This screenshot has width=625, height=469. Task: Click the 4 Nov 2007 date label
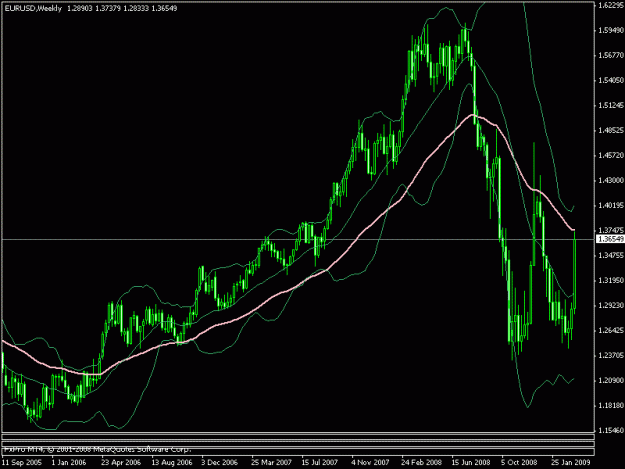[370, 463]
